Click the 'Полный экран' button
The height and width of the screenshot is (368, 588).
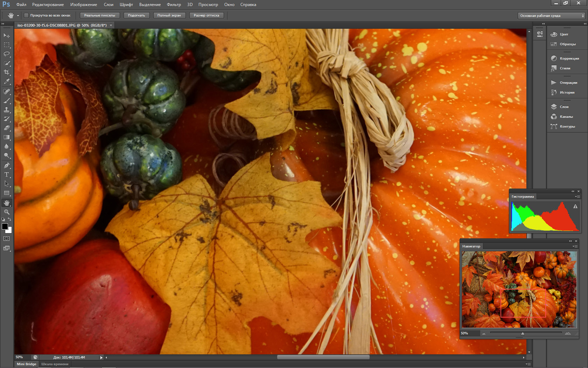(x=169, y=15)
